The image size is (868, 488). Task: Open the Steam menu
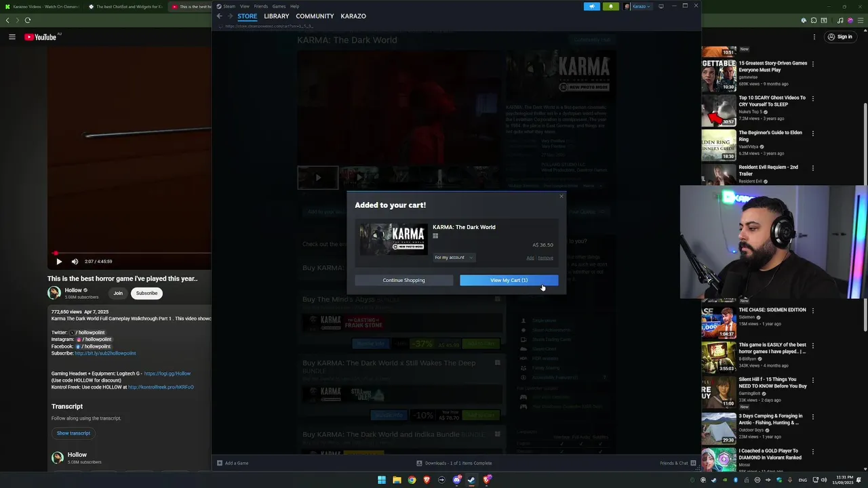(229, 6)
